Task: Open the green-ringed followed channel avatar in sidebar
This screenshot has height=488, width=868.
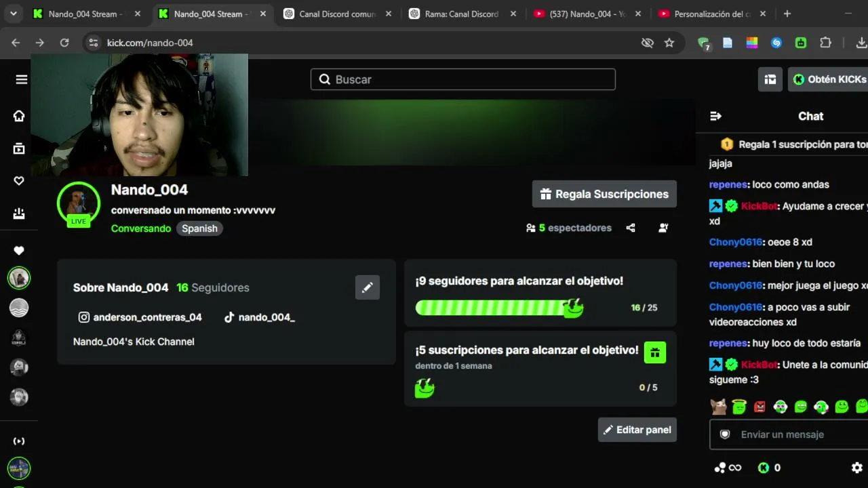Action: (x=19, y=278)
